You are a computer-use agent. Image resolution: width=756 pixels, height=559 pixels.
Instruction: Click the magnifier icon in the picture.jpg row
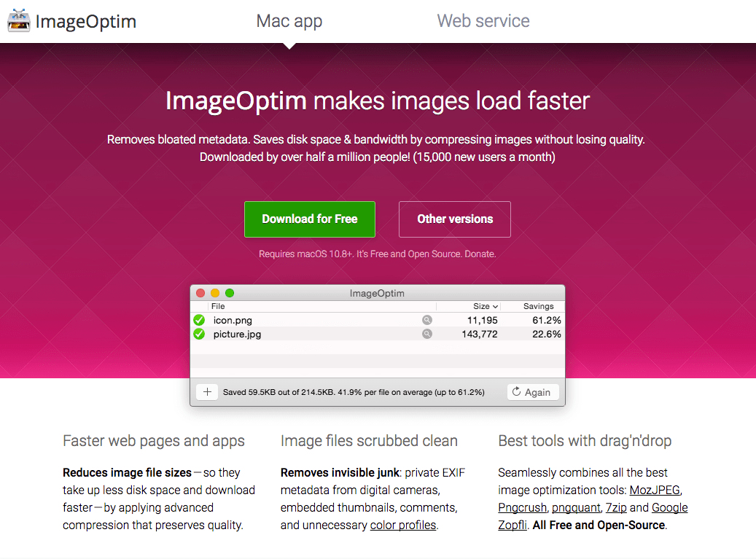(x=427, y=334)
